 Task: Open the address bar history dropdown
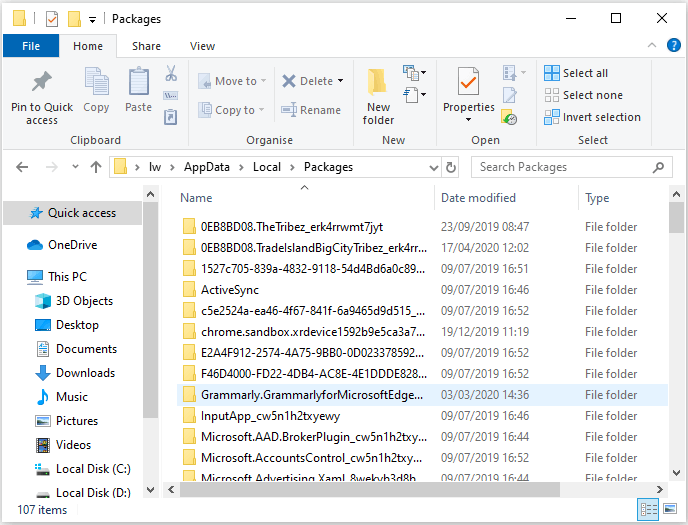pyautogui.click(x=433, y=168)
